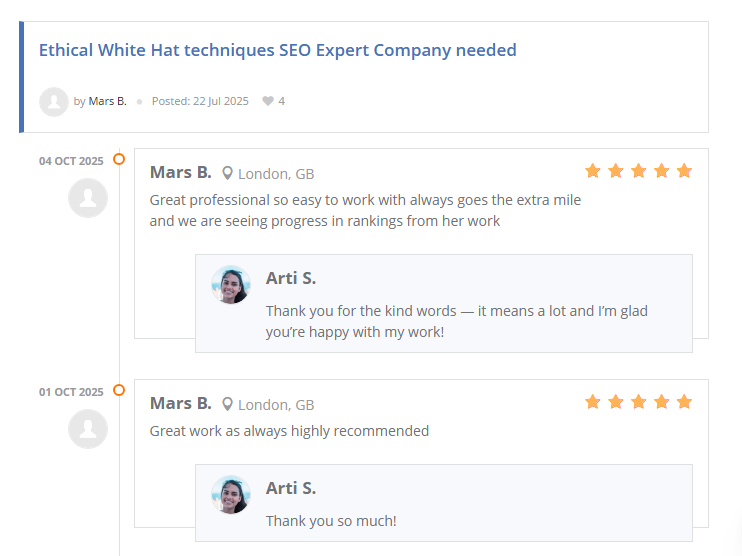Click the first star in 01 Oct review
The width and height of the screenshot is (742, 556).
(x=593, y=402)
